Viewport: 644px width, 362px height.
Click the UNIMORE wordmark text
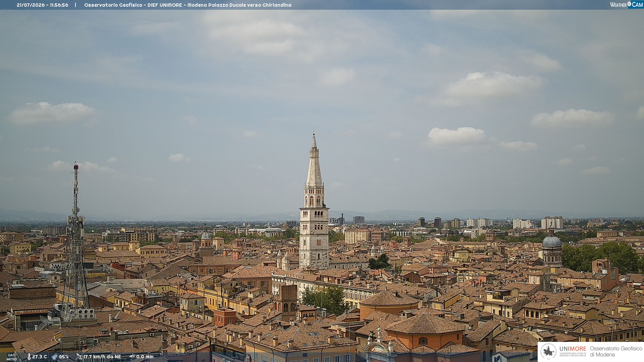click(x=573, y=349)
